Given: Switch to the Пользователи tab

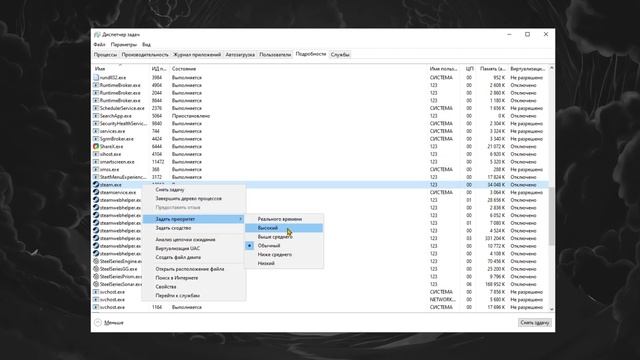Looking at the screenshot, I should [275, 55].
